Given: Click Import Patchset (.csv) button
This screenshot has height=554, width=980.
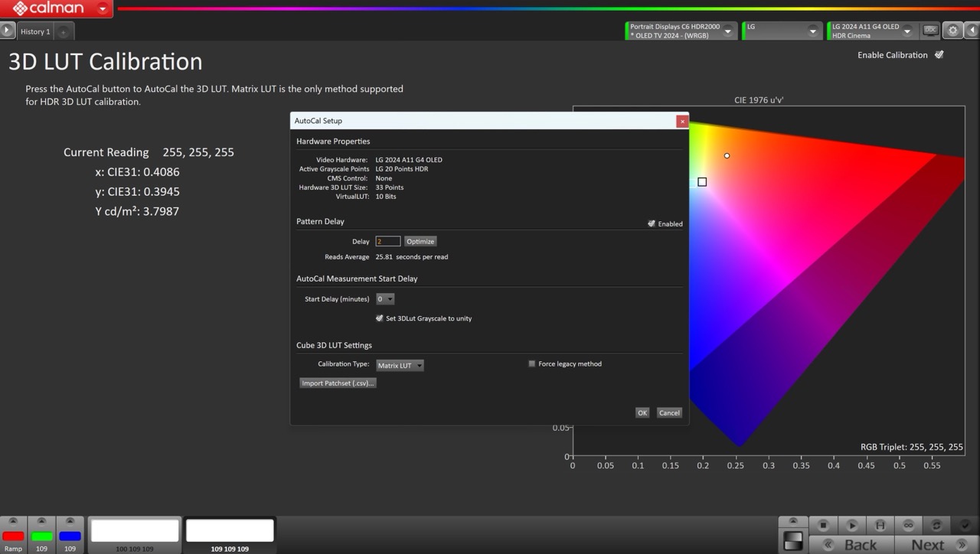Looking at the screenshot, I should tap(338, 383).
